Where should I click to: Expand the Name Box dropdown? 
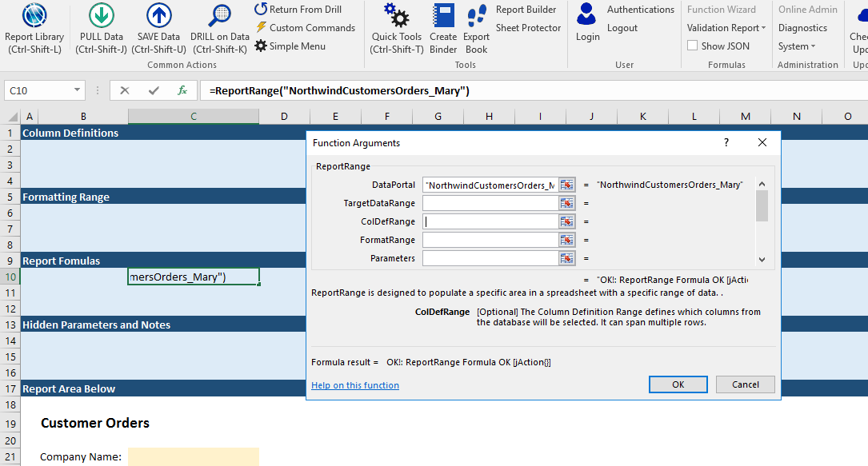click(77, 90)
